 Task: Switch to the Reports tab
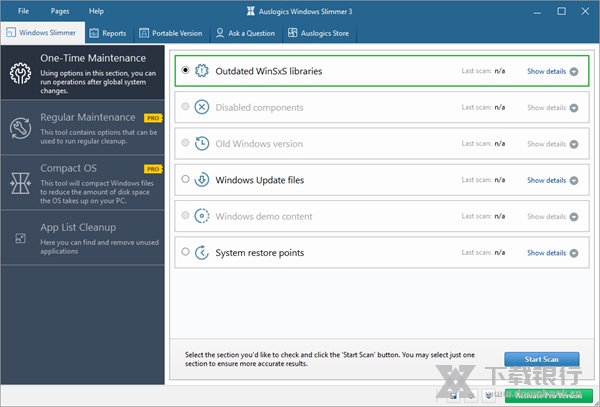107,33
